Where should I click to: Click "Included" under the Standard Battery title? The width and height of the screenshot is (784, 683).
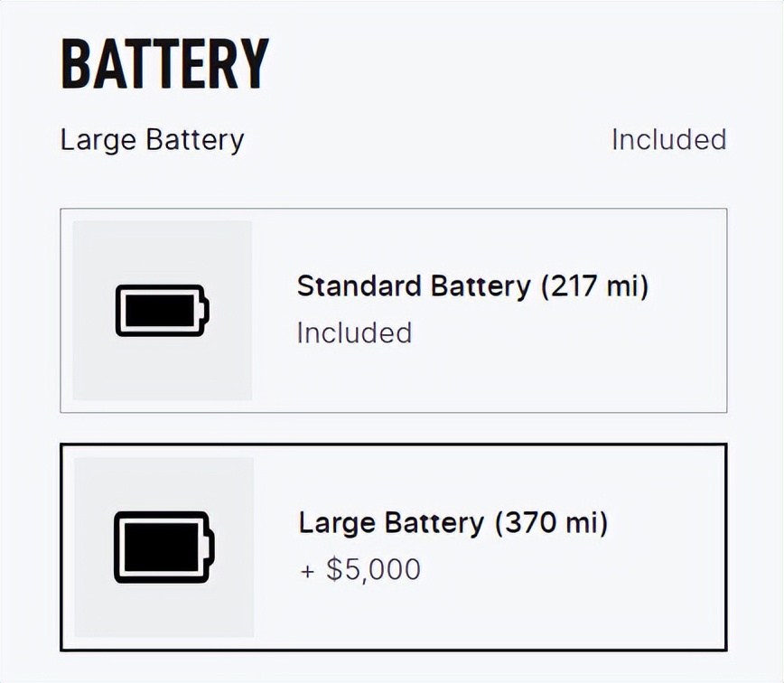point(354,332)
